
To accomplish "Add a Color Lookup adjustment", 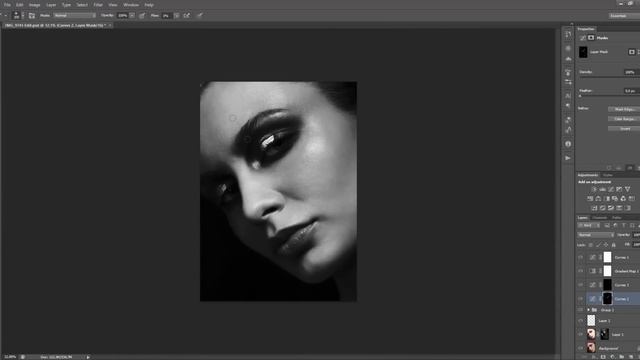I will (632, 199).
